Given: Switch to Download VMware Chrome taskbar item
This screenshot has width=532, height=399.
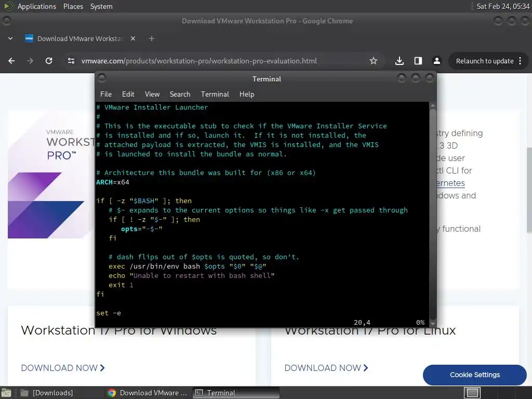Looking at the screenshot, I should tap(148, 393).
